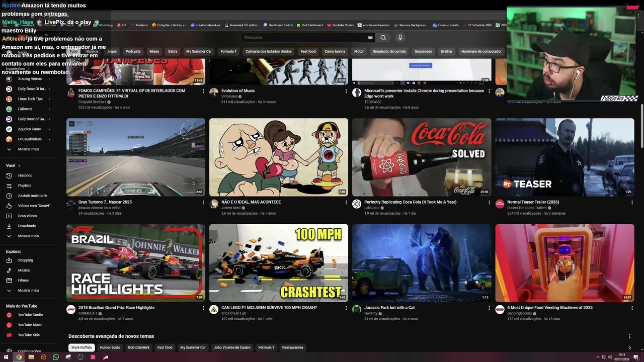Open Música under Explorar
The image size is (644, 362).
tap(24, 270)
